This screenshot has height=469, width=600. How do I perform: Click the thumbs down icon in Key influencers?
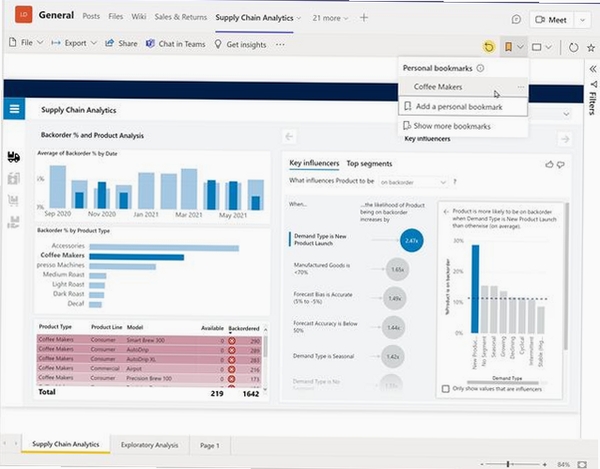(x=561, y=164)
